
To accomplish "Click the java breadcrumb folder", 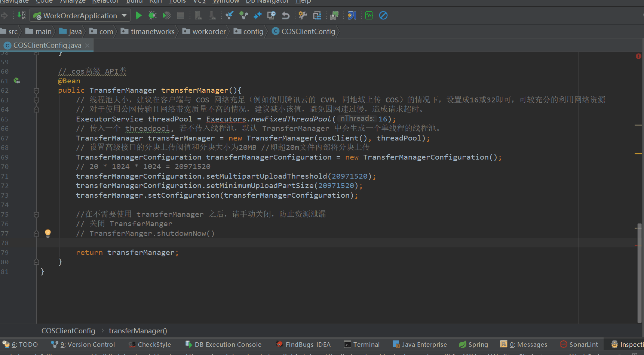I will click(x=70, y=31).
